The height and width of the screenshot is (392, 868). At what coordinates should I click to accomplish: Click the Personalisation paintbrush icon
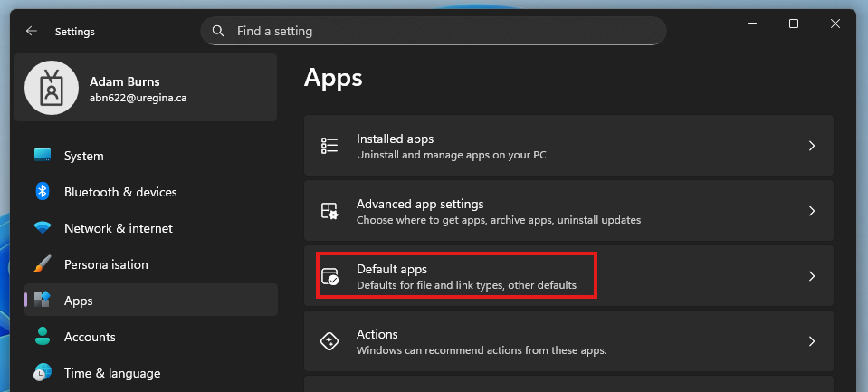(x=43, y=264)
